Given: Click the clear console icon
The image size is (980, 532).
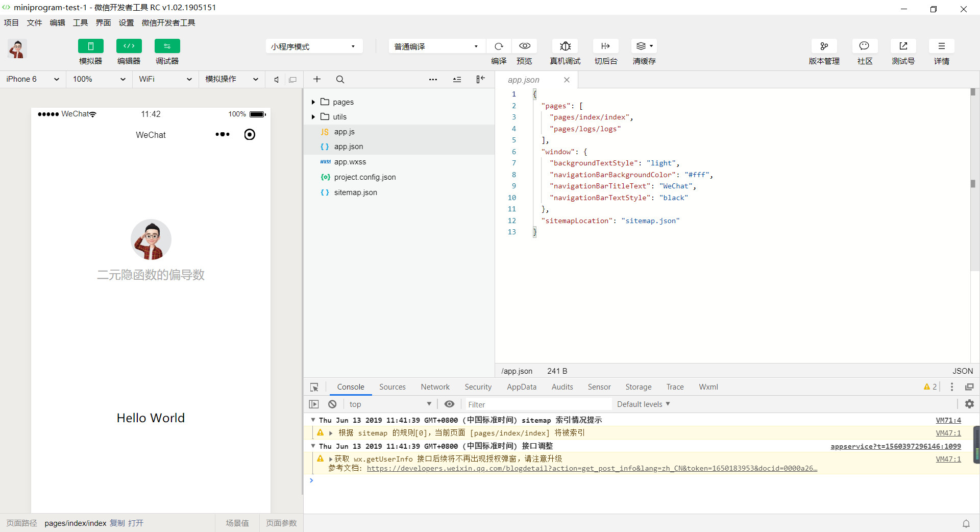Looking at the screenshot, I should (x=332, y=404).
